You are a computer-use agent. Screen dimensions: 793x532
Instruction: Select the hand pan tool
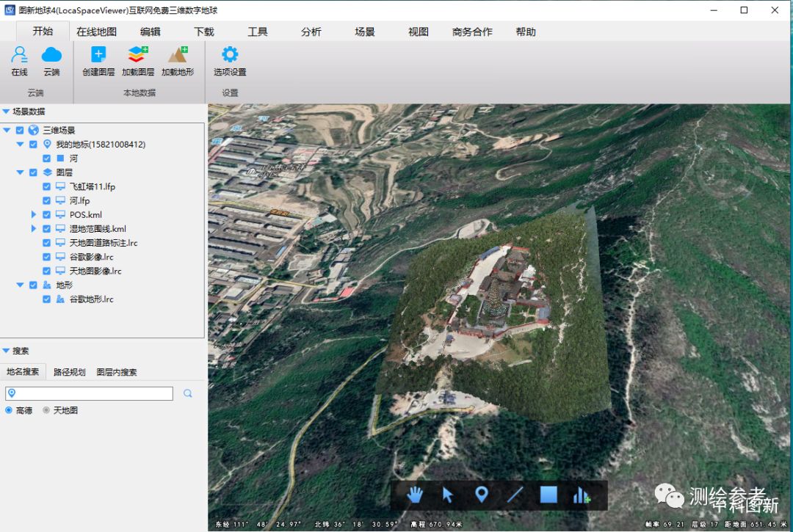(x=416, y=495)
